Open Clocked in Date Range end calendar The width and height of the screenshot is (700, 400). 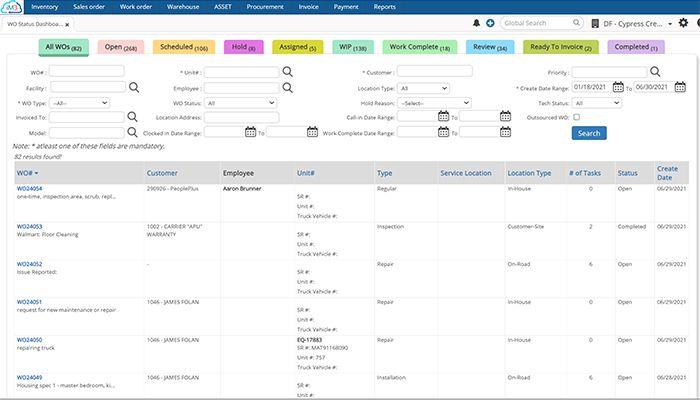pos(312,132)
